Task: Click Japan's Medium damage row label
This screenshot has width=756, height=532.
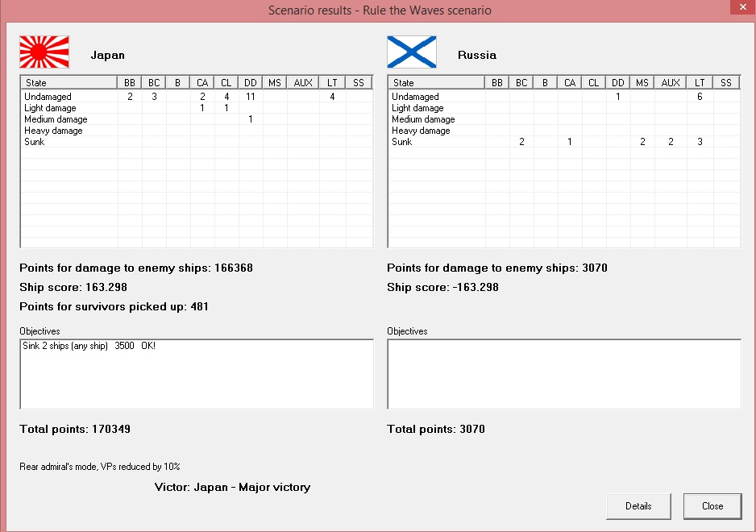Action: click(x=56, y=119)
